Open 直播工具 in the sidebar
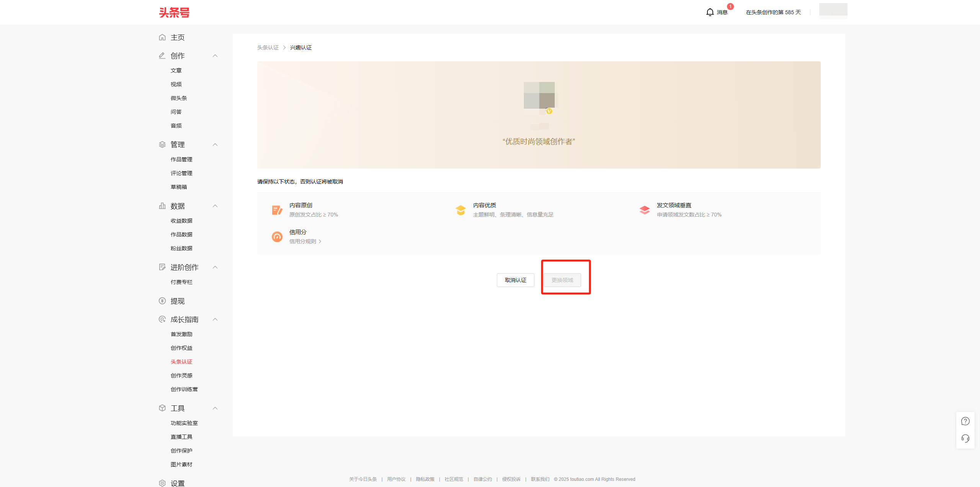The width and height of the screenshot is (980, 487). [181, 437]
